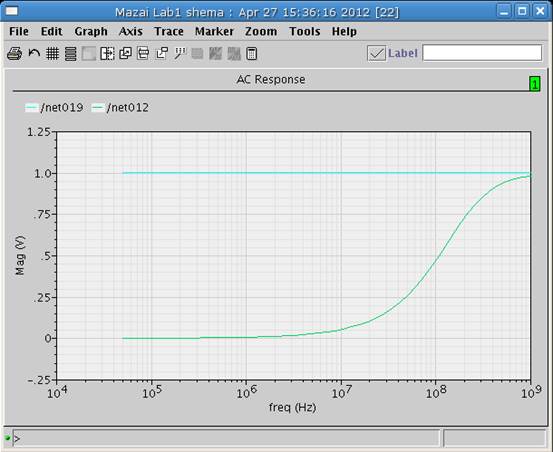Click the strip chart mode icon

tap(71, 54)
